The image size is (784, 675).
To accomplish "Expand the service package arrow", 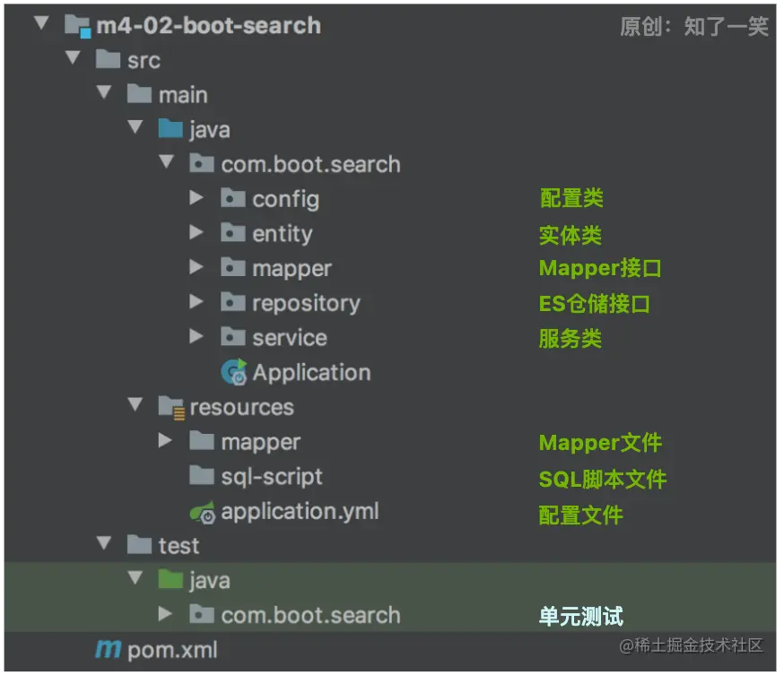I will pos(196,336).
